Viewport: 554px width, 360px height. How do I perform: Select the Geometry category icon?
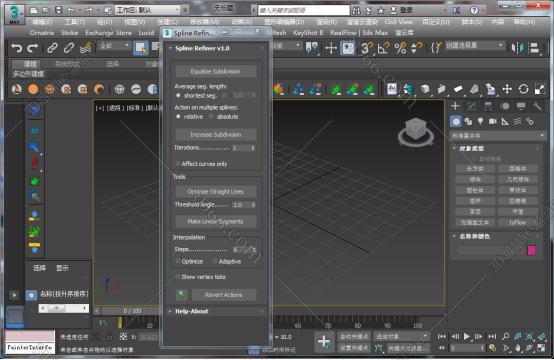pos(456,122)
